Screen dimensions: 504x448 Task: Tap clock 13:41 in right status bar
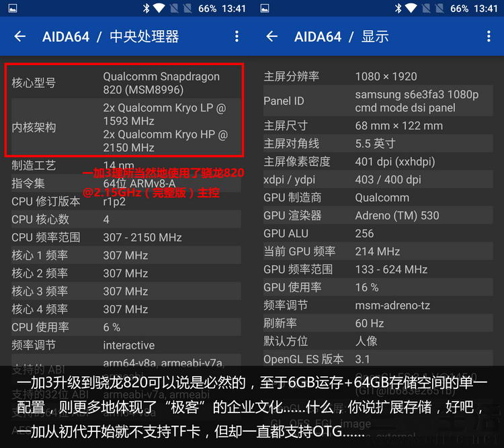pyautogui.click(x=486, y=8)
